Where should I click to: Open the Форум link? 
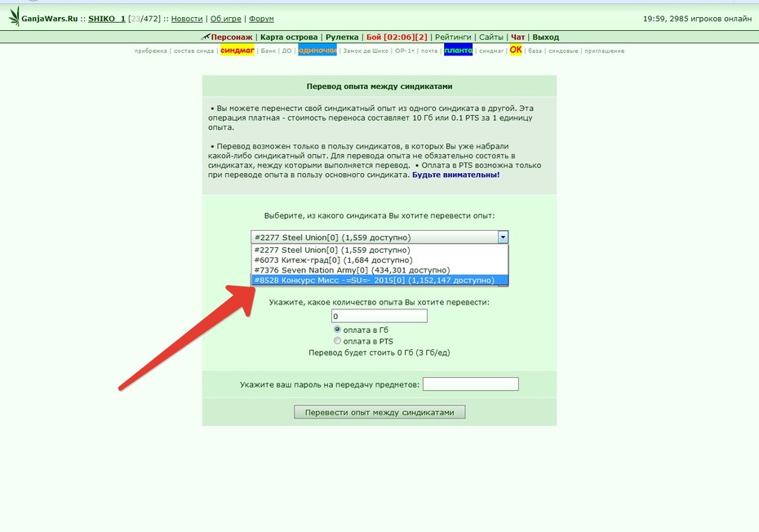(261, 19)
